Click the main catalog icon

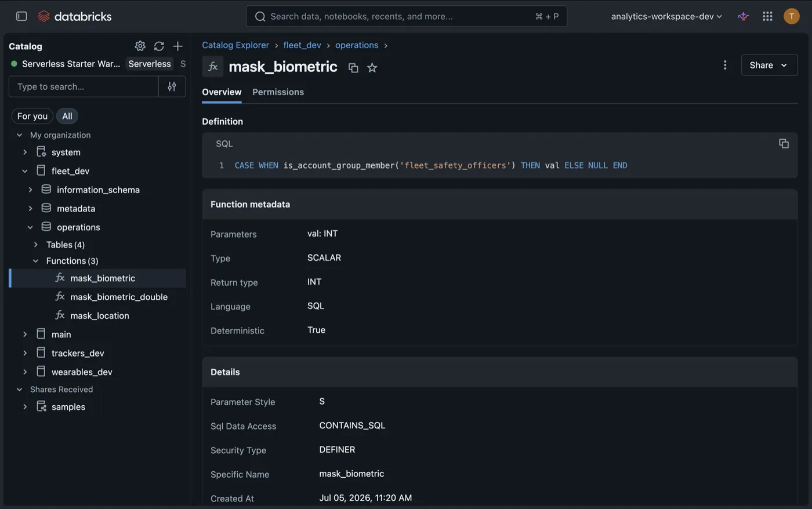pos(41,333)
